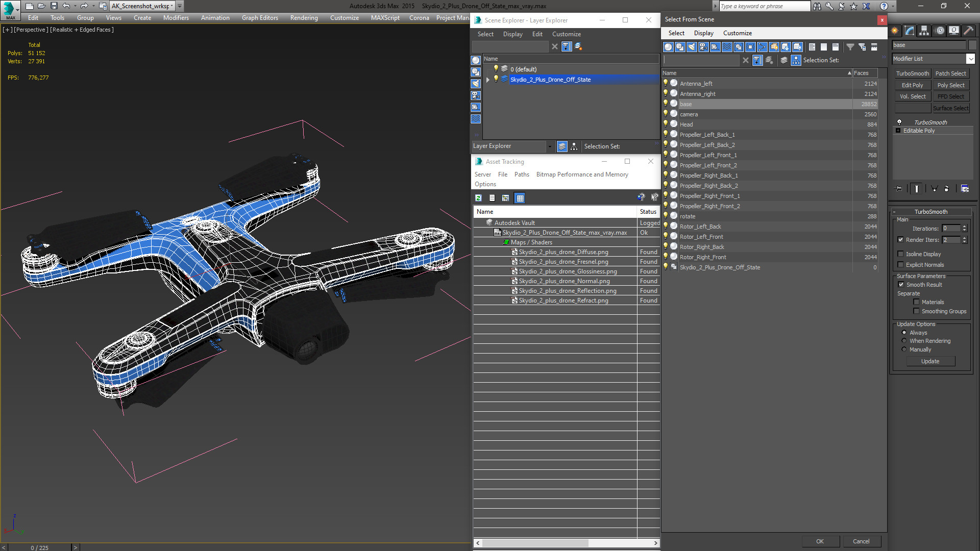Viewport: 980px width, 551px height.
Task: Toggle bone objects filter in Select From Scene
Action: tap(762, 47)
